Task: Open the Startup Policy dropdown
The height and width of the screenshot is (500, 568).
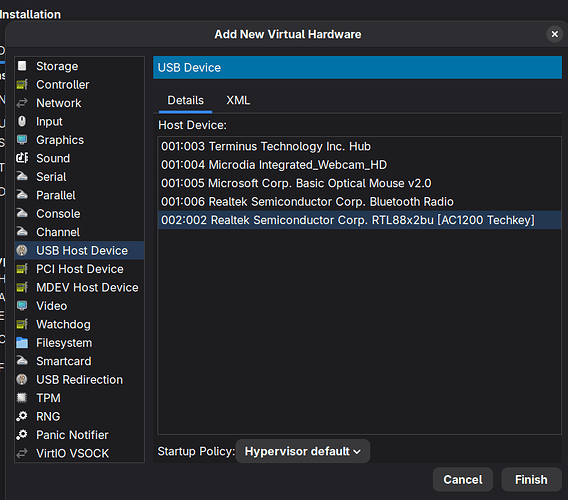Action: click(x=302, y=451)
